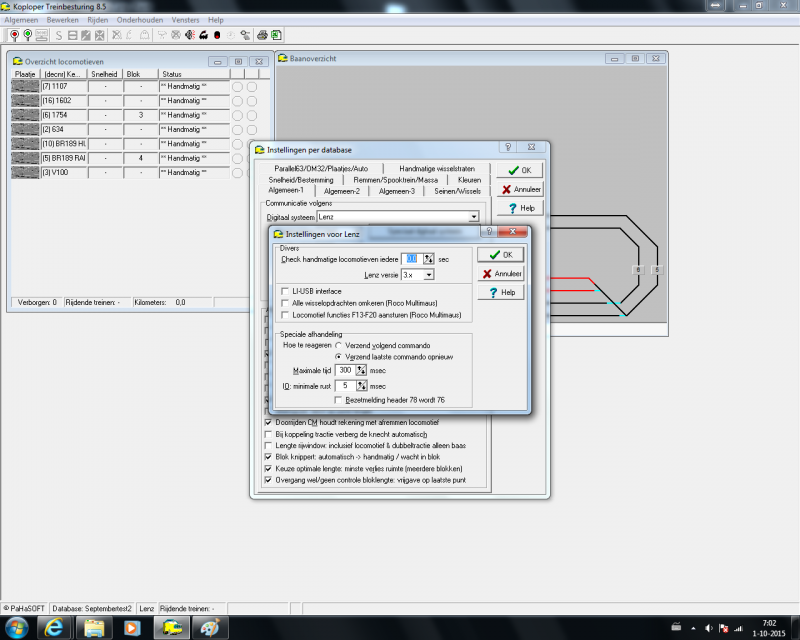Open the Lenz versie dropdown

click(x=429, y=275)
